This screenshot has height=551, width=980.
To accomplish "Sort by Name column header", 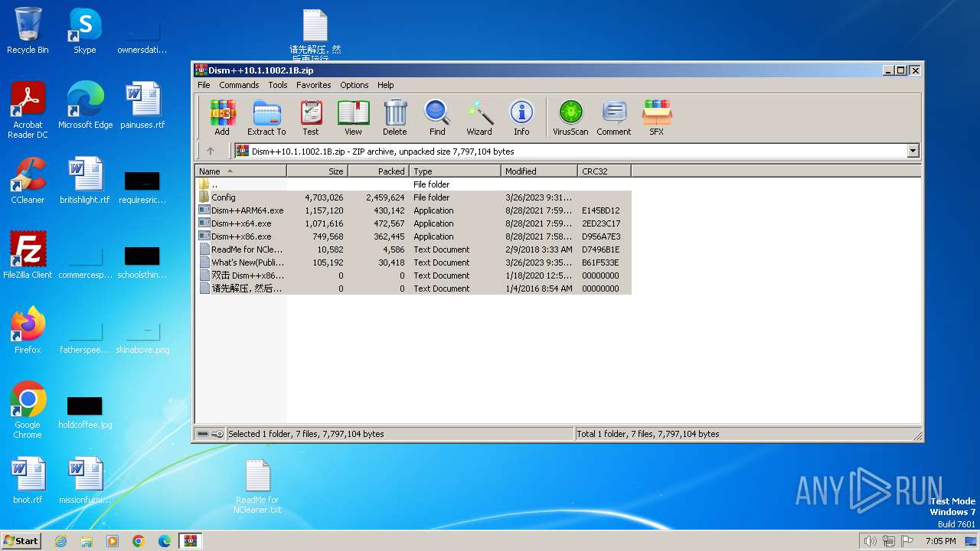I will [241, 171].
